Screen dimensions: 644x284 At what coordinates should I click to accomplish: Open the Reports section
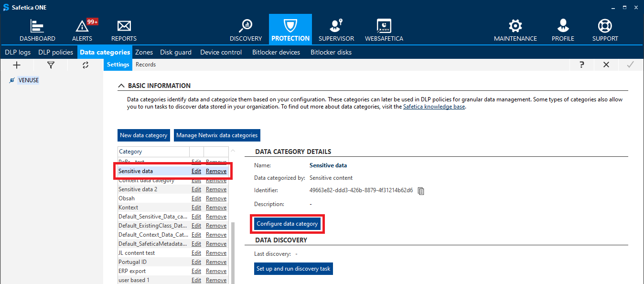pos(124,30)
